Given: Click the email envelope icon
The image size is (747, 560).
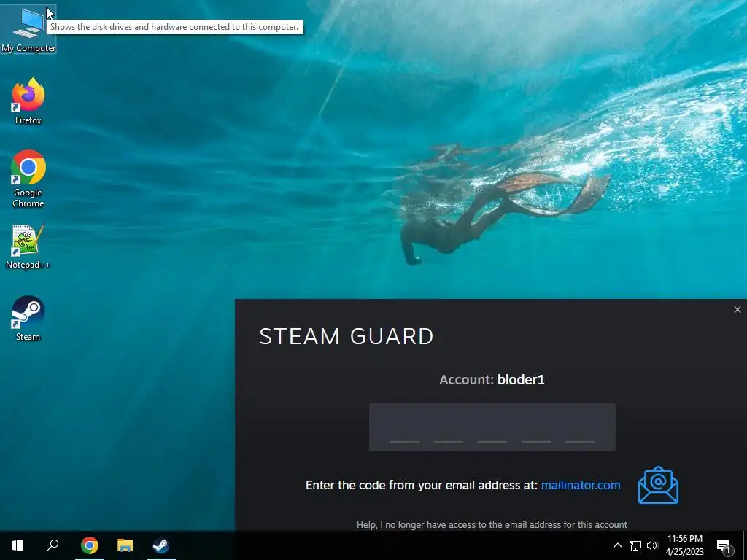Looking at the screenshot, I should pos(658,485).
